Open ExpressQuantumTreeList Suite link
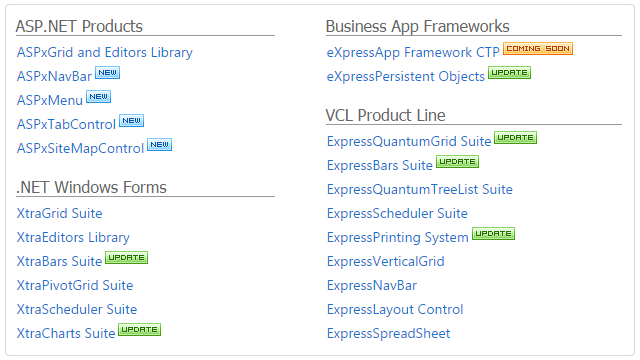 point(420,189)
